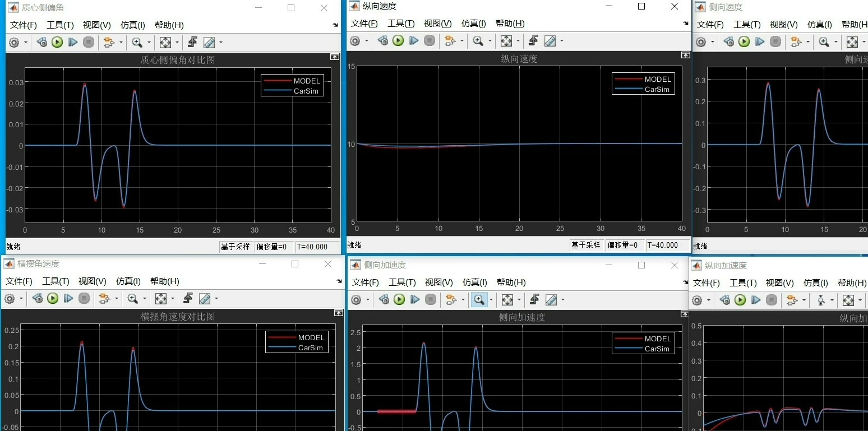The width and height of the screenshot is (868, 431).
Task: Select zoom tool in 侧向速度 scope toolbar
Action: [x=824, y=41]
